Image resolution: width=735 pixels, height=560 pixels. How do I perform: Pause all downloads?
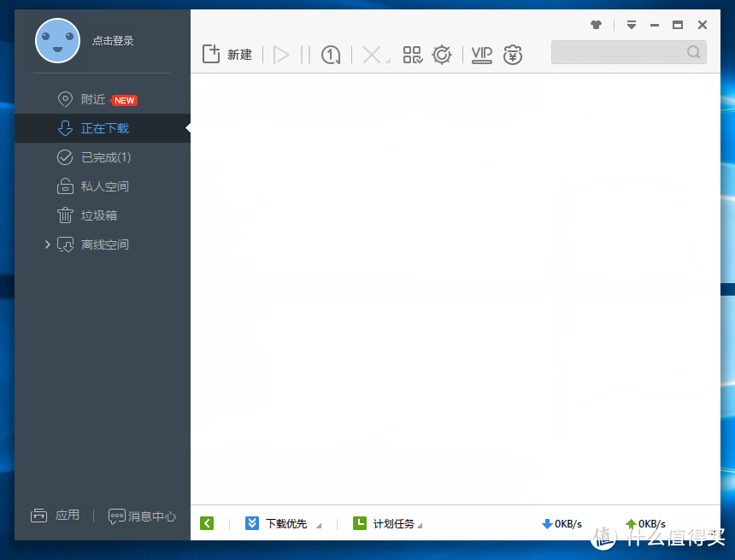(305, 54)
